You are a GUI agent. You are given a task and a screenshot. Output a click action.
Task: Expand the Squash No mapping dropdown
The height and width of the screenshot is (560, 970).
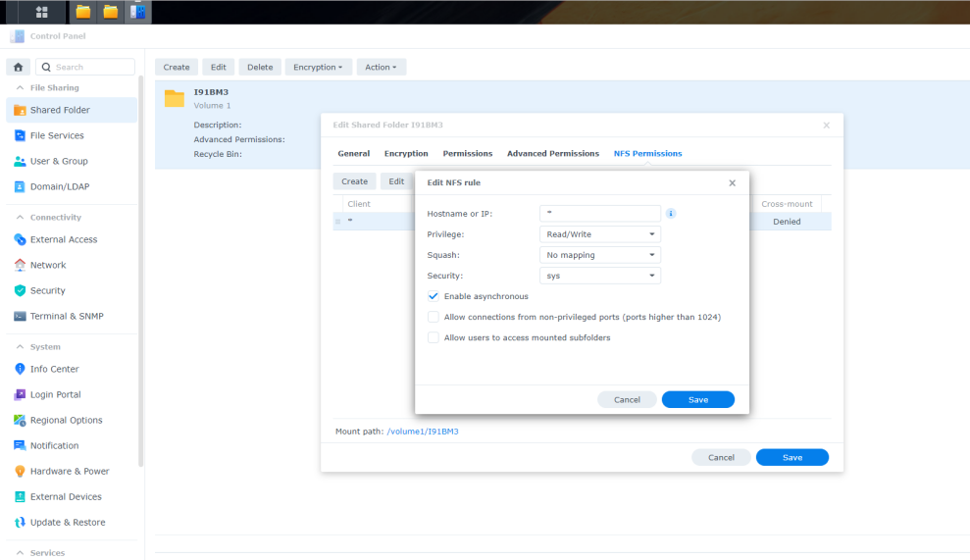(599, 255)
